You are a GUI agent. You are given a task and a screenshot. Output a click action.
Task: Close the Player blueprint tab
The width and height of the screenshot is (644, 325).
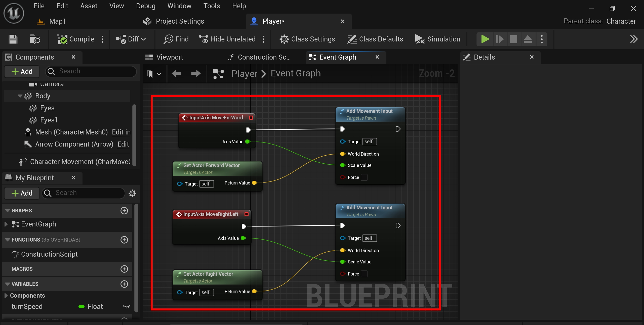[342, 21]
